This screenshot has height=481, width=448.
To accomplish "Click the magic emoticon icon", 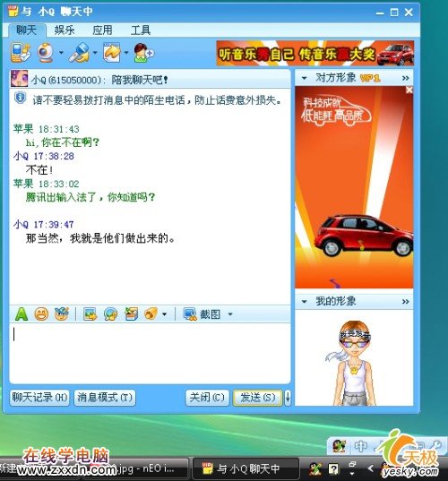I will [x=62, y=314].
